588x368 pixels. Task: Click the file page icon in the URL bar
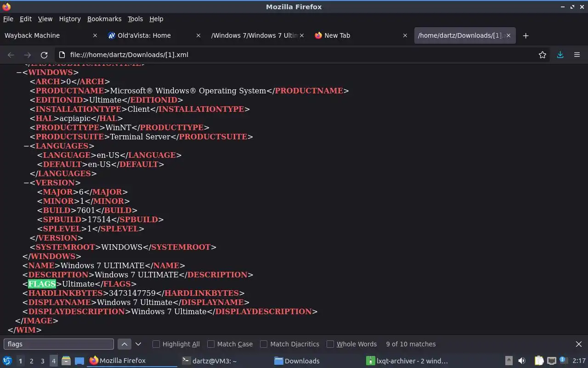pyautogui.click(x=62, y=55)
